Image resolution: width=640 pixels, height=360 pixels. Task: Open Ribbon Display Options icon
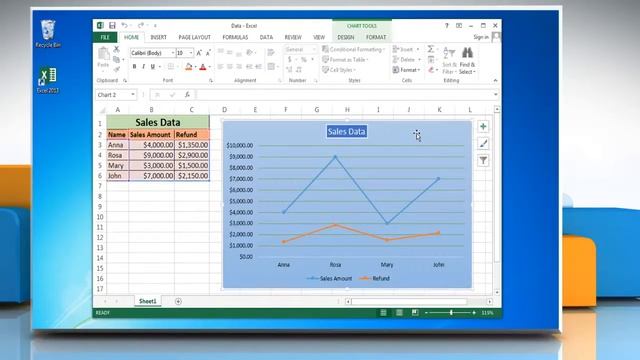[x=459, y=25]
